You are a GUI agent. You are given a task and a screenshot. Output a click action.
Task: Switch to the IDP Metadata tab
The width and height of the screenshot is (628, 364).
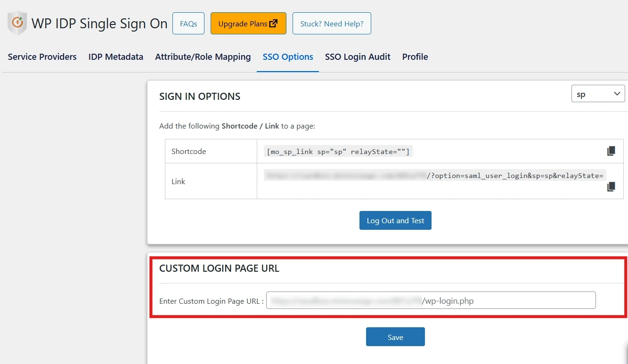click(116, 57)
